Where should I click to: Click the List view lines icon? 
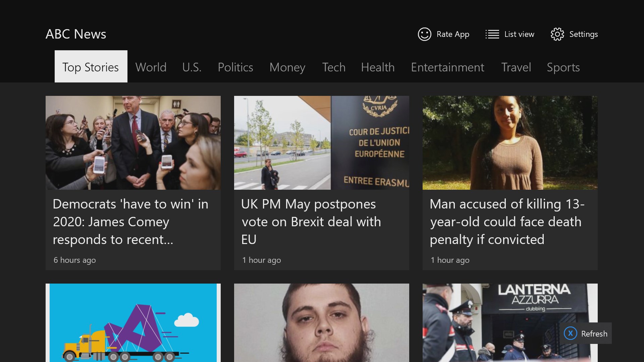coord(492,34)
